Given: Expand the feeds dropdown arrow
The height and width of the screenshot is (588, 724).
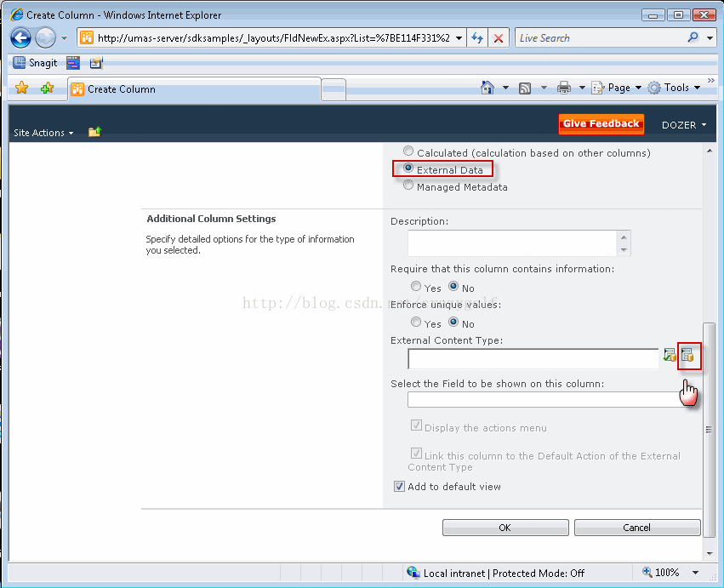Looking at the screenshot, I should coord(544,88).
